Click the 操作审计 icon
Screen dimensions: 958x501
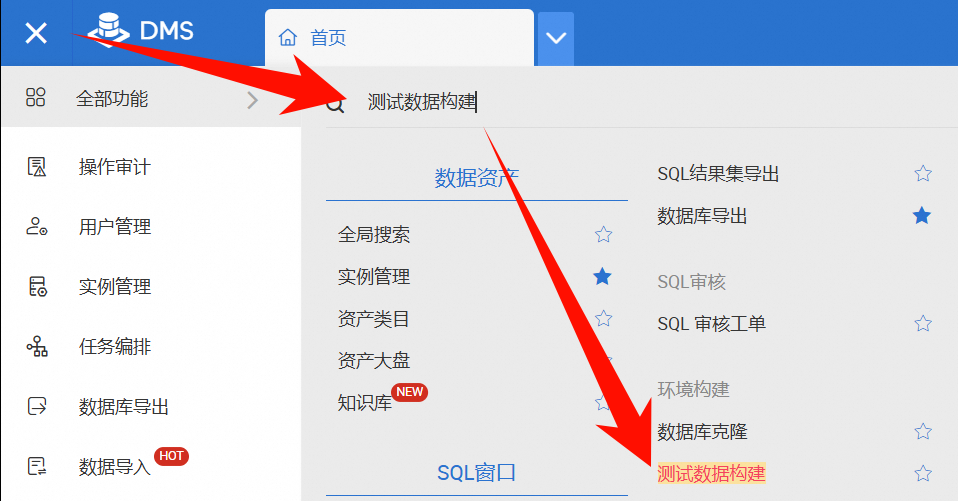click(37, 166)
